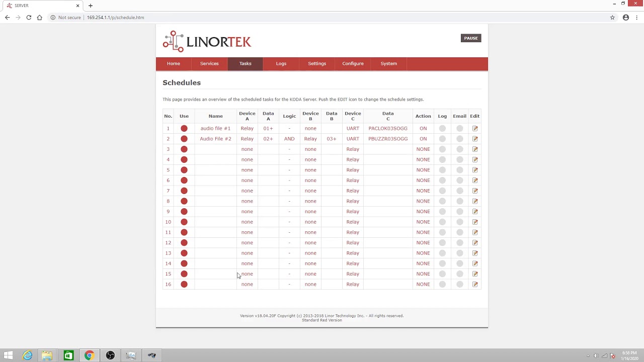Click the Not secure site info

[65, 18]
